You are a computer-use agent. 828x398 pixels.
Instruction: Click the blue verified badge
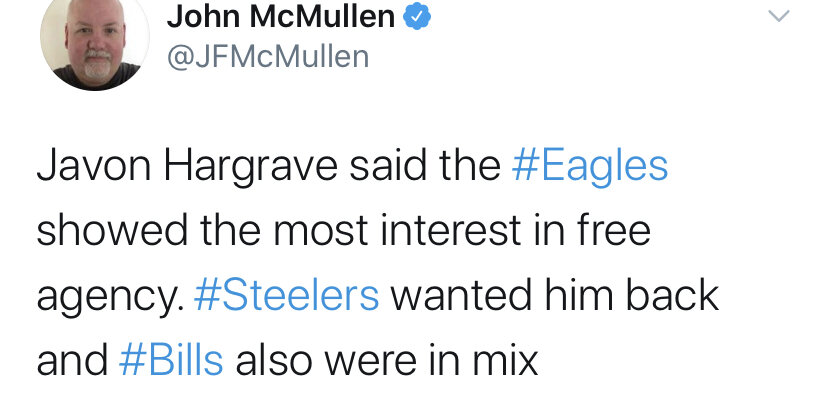[417, 16]
